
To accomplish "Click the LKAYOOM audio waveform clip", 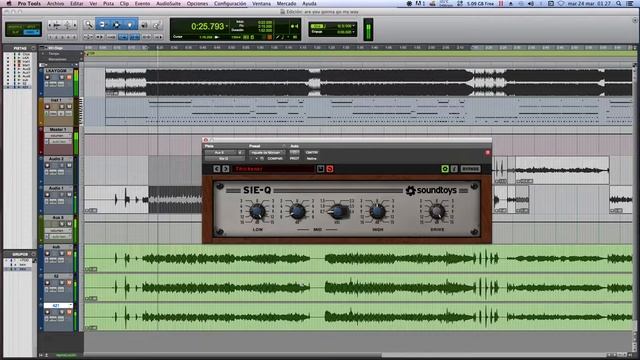I will [369, 82].
